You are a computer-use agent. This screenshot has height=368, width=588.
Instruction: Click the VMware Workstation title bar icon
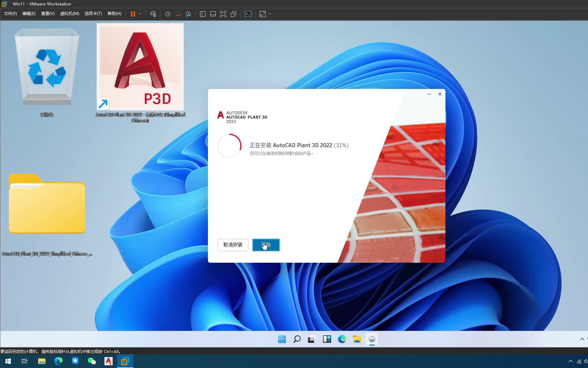coord(4,4)
